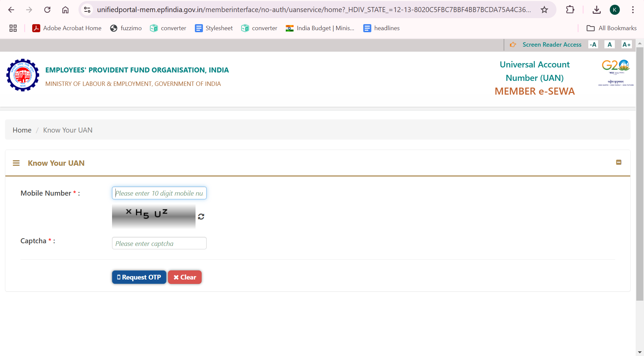Click the Screen Reader Access hand icon
Viewport: 644px width, 356px height.
click(x=513, y=44)
